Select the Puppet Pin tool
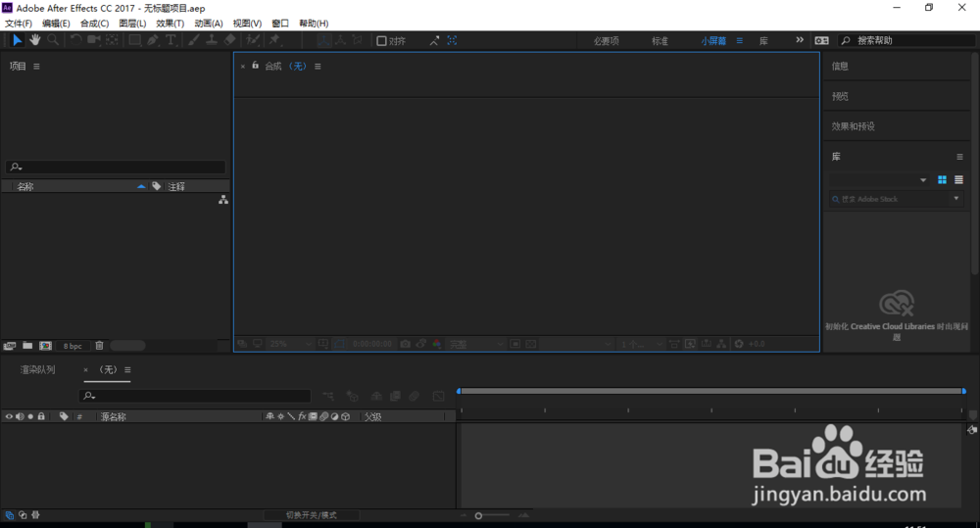 click(x=274, y=40)
